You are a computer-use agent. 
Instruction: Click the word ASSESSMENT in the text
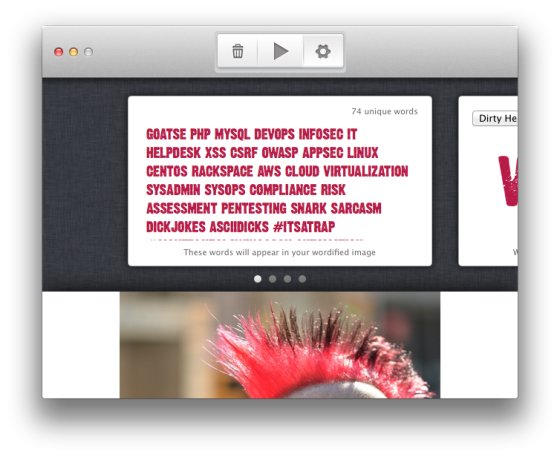click(182, 209)
